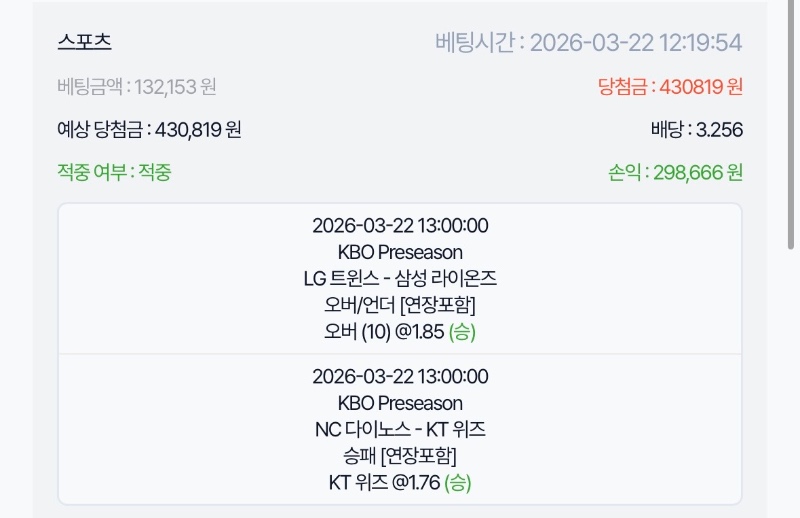Viewport: 800px width, 518px height.
Task: Select the 스포츠 heading tab
Action: pyautogui.click(x=84, y=42)
